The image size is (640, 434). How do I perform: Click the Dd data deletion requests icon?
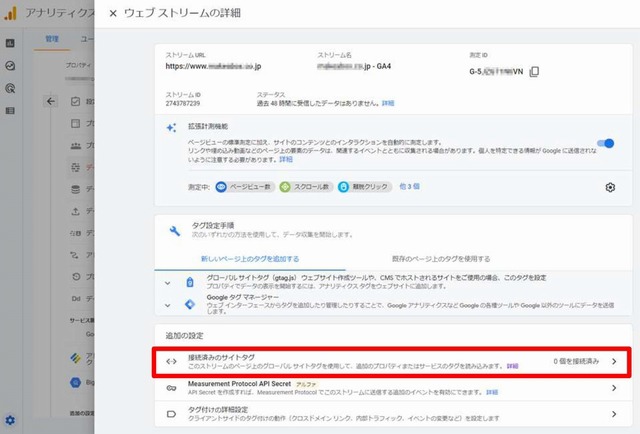point(76,299)
